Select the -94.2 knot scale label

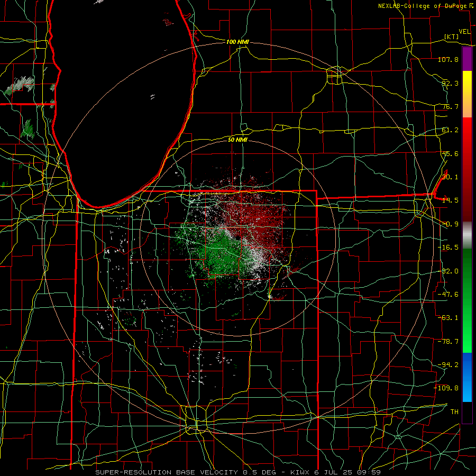[x=448, y=365]
